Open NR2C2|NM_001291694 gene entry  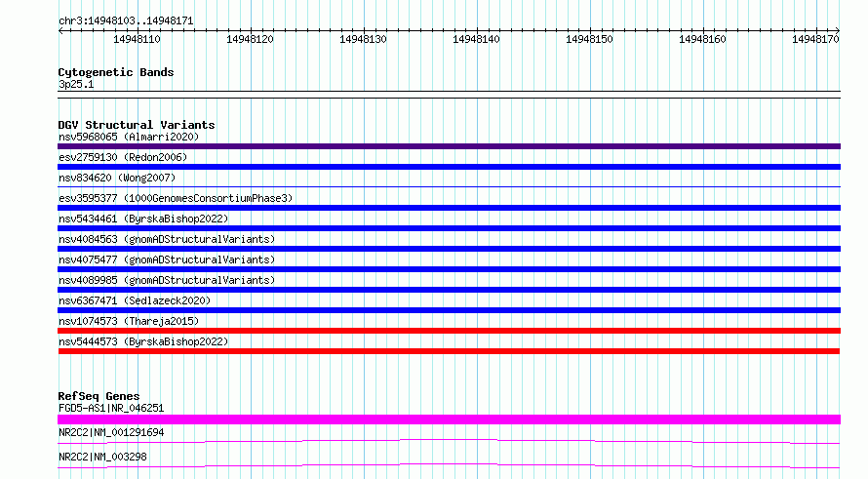coord(111,432)
